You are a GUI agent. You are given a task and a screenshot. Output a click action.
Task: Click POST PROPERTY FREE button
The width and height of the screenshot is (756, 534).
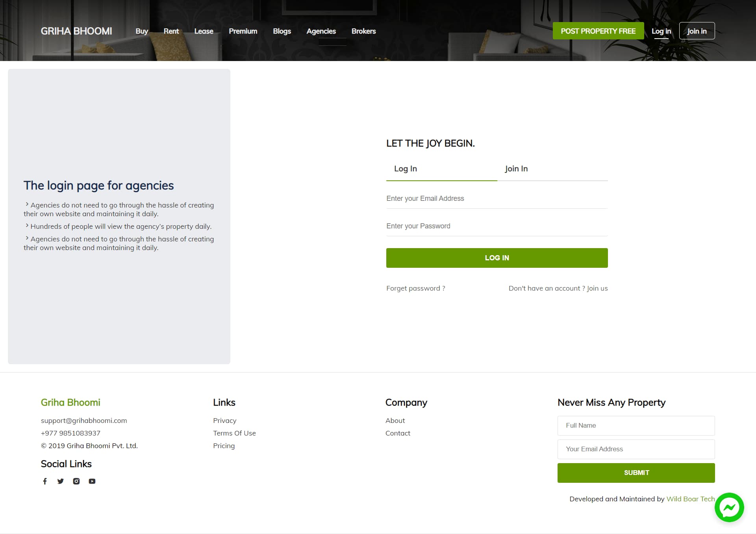(x=598, y=31)
